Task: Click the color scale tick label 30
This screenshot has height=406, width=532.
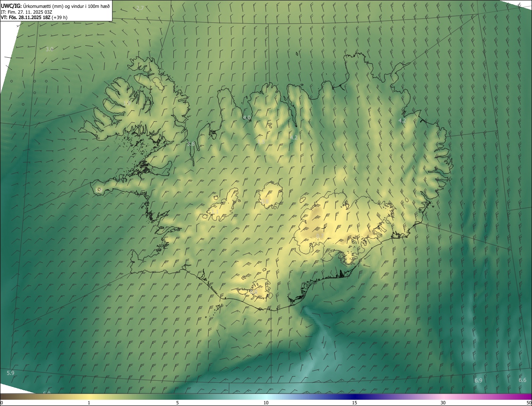Action: coord(443,403)
